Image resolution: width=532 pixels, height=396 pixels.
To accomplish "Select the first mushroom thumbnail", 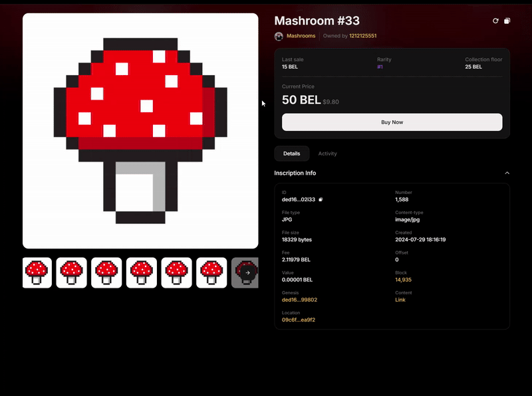I will [x=37, y=272].
